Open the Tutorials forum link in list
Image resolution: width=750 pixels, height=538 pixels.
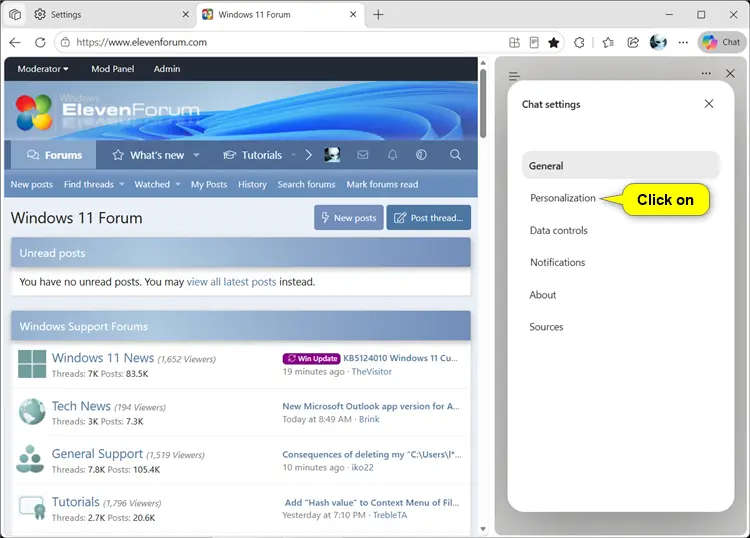coord(76,502)
